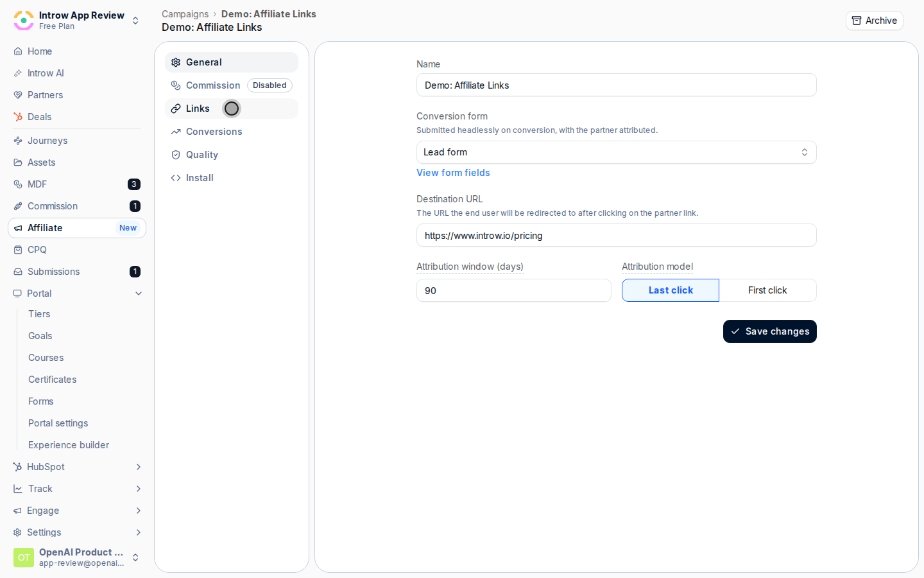Collapse the Portal section chevron
Screen dimensions: 924x578
coord(139,293)
